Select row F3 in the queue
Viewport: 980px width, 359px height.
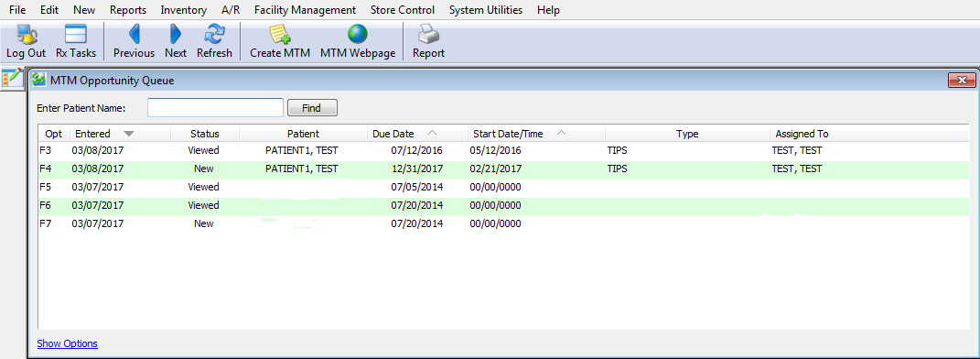504,151
